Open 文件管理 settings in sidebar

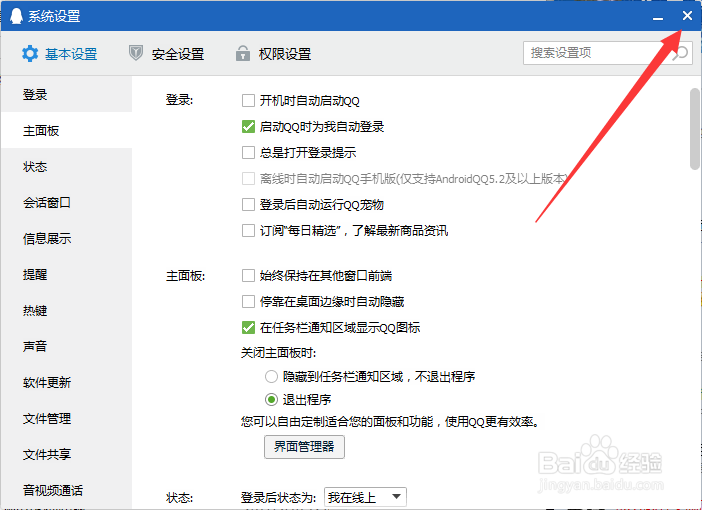tap(67, 418)
